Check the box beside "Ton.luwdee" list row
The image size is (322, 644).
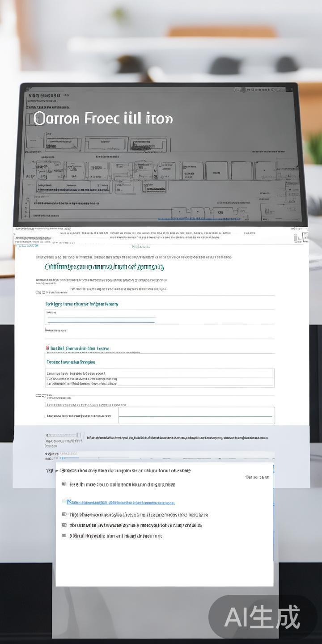[64, 525]
